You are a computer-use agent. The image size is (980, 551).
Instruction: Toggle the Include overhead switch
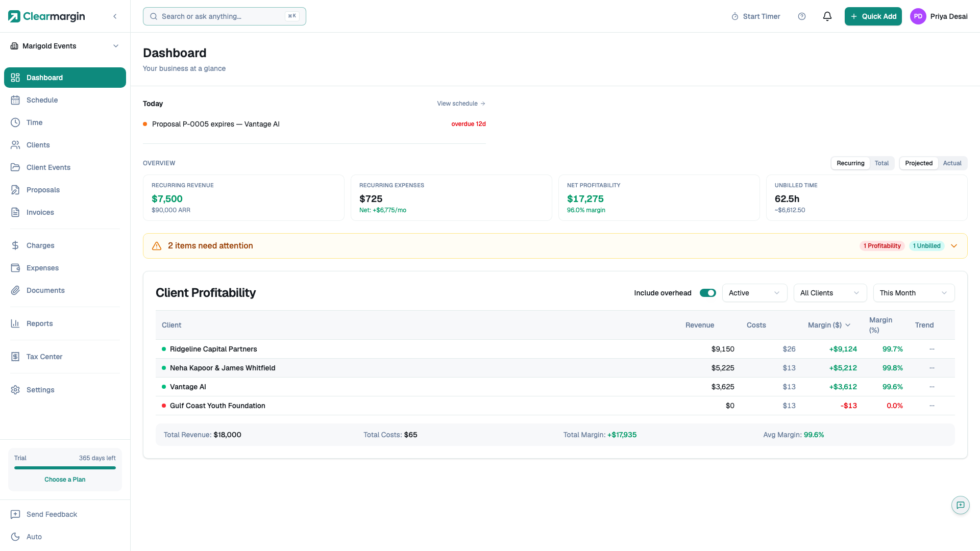tap(707, 293)
